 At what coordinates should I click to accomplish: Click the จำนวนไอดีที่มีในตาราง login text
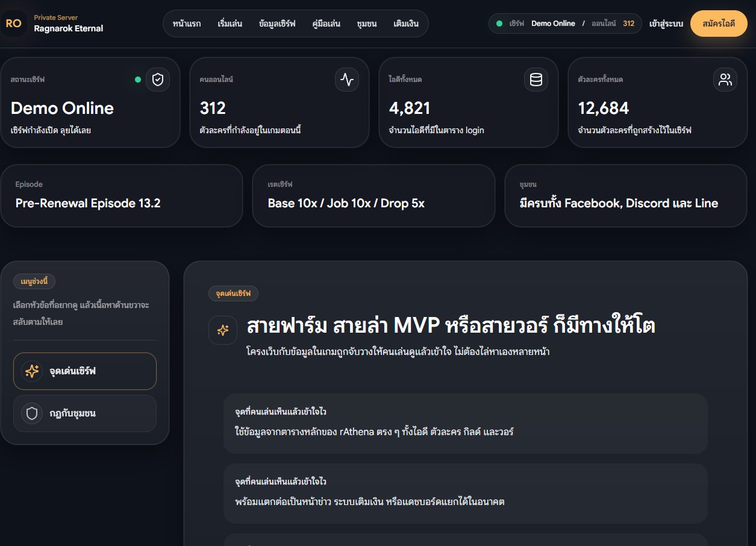click(x=436, y=130)
